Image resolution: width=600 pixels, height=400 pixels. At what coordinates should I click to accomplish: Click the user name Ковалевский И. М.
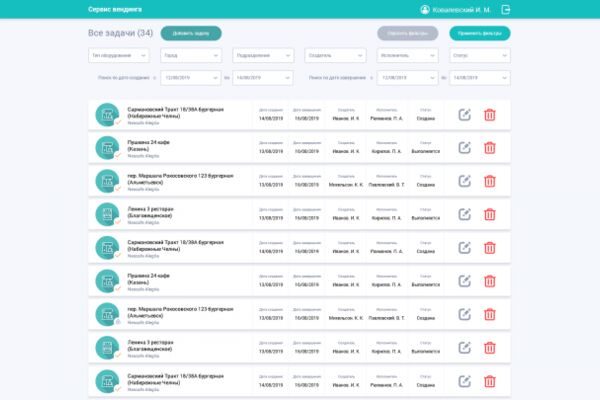461,10
